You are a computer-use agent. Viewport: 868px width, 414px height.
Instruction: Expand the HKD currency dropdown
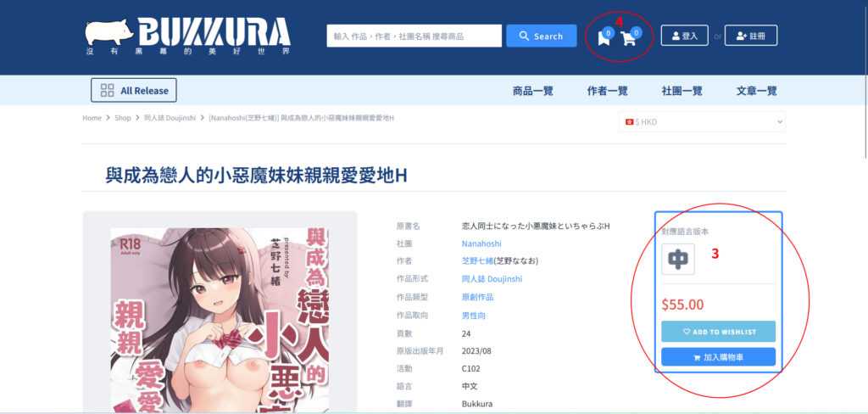pyautogui.click(x=702, y=122)
